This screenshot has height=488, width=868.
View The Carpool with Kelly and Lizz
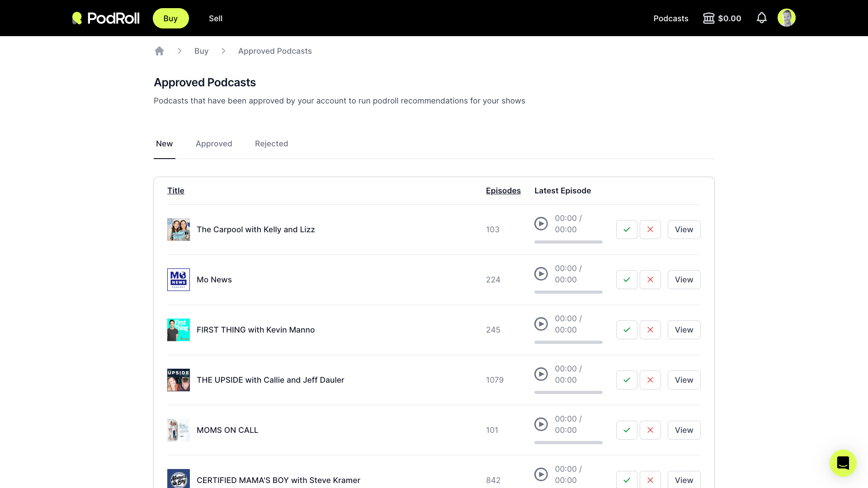(x=684, y=230)
